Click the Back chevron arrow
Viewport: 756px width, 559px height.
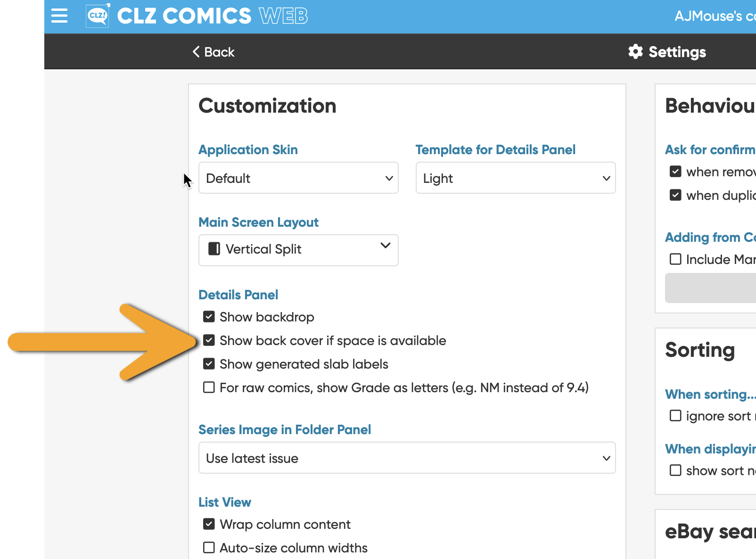[x=196, y=52]
